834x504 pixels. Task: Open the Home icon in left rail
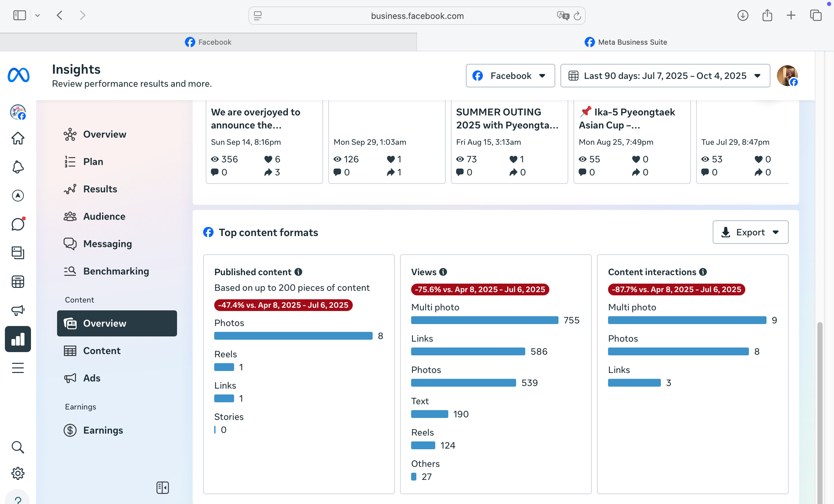click(18, 138)
